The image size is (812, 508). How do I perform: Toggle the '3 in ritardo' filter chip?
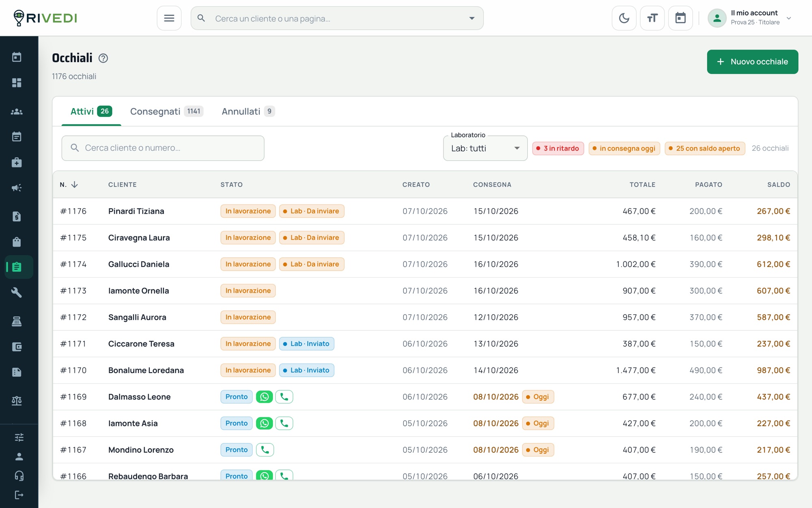tap(558, 148)
